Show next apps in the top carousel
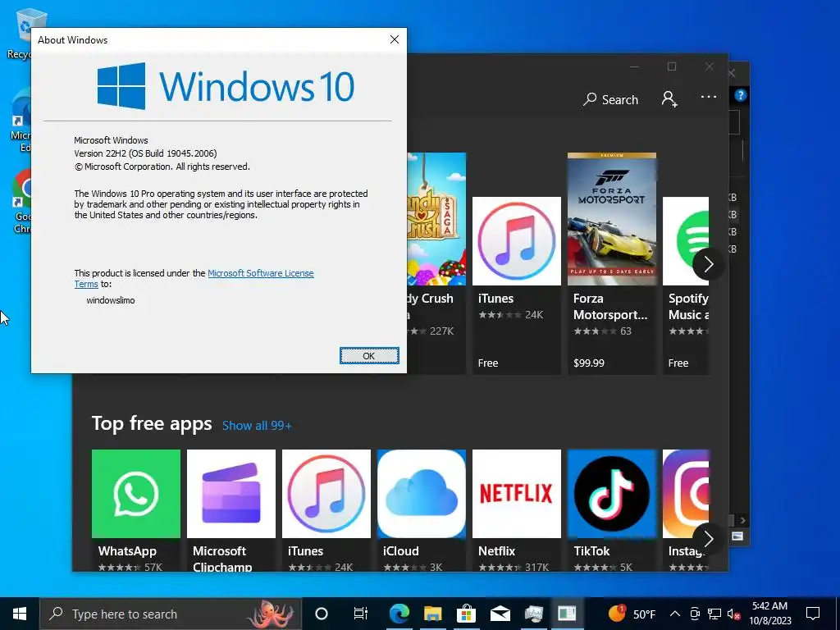Viewport: 840px width, 630px height. (x=708, y=264)
